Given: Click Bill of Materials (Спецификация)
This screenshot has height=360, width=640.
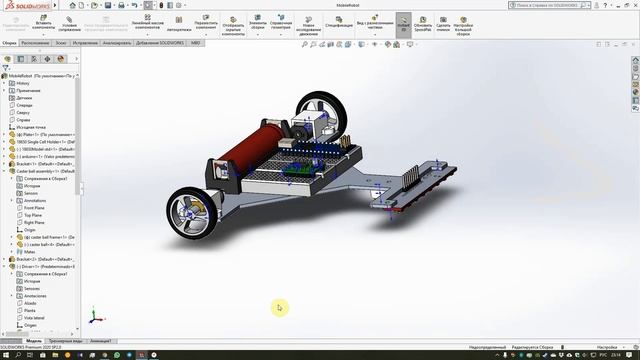Looking at the screenshot, I should pyautogui.click(x=339, y=22).
